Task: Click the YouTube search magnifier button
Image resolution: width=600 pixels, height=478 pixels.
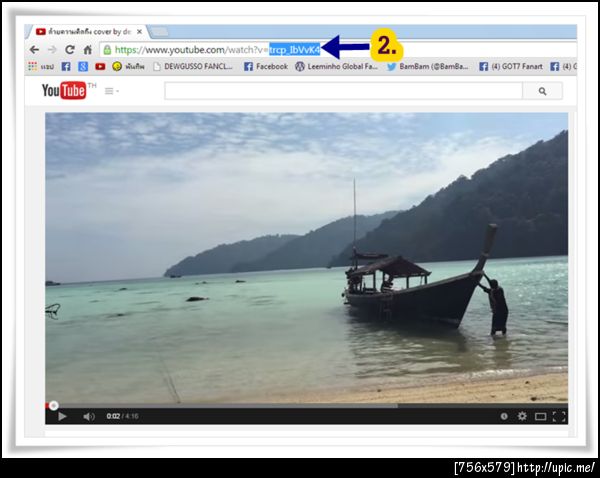Action: [x=542, y=91]
